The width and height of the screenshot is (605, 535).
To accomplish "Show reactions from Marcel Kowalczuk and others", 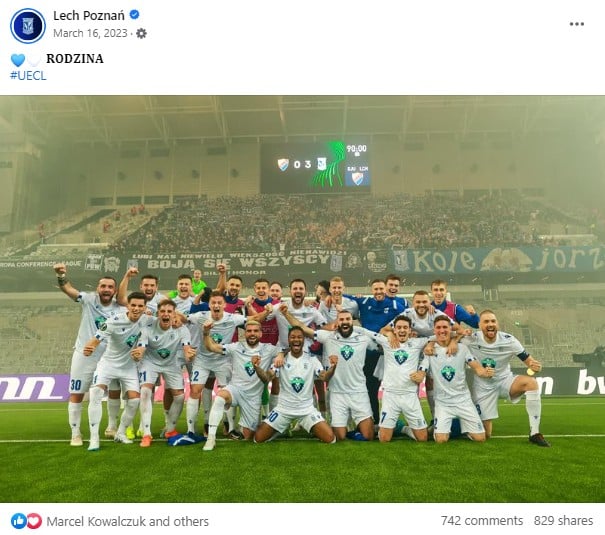I will [x=127, y=521].
